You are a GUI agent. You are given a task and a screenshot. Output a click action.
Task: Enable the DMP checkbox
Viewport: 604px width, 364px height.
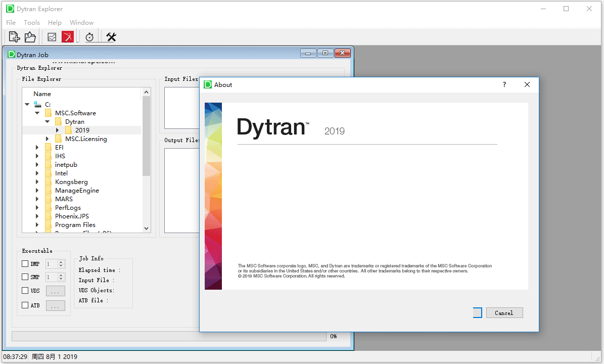[x=25, y=264]
